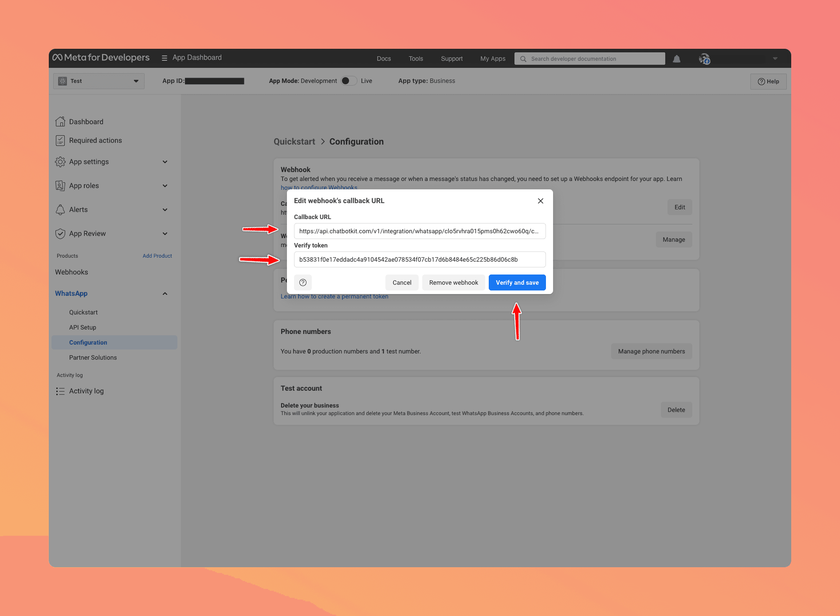The height and width of the screenshot is (616, 840).
Task: Open the Docs menu
Action: [x=384, y=59]
